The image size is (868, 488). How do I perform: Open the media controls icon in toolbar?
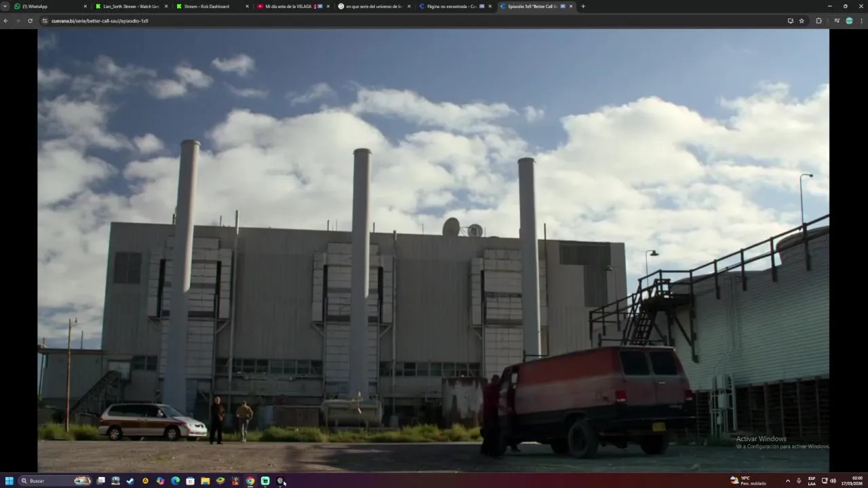point(837,21)
